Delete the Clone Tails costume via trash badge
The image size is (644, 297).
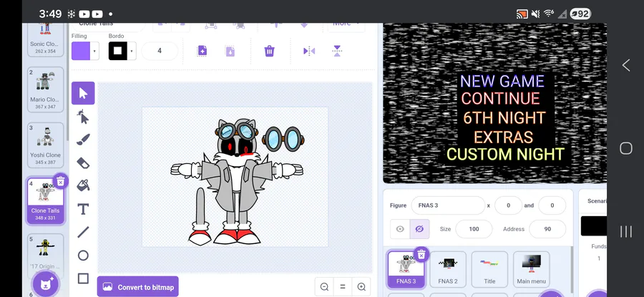60,181
